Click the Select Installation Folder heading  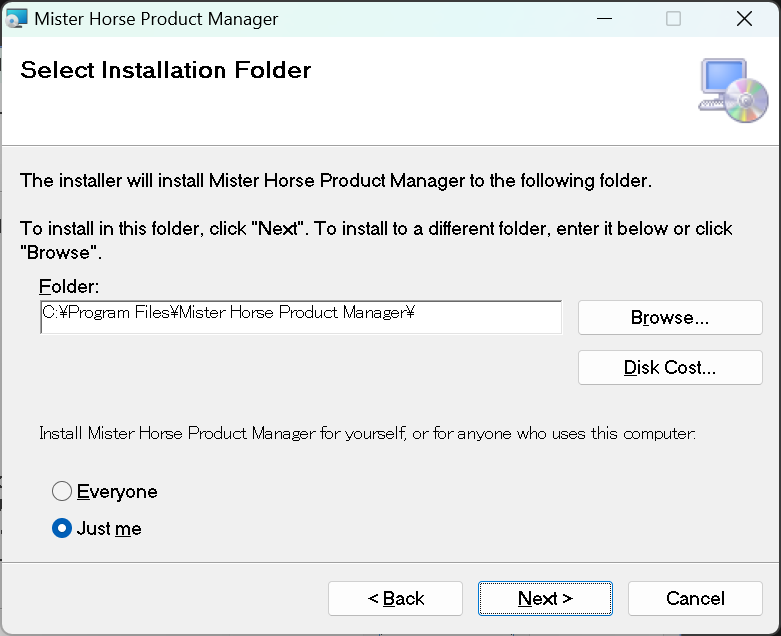166,70
